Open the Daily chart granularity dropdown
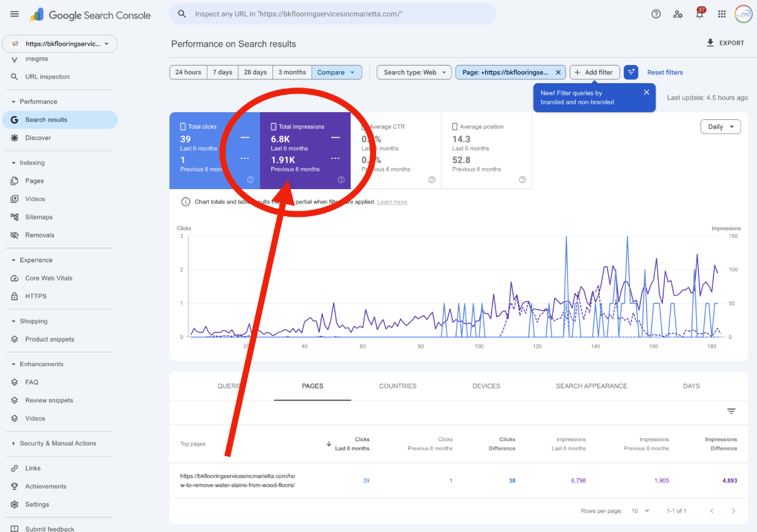The image size is (757, 532). pyautogui.click(x=720, y=127)
